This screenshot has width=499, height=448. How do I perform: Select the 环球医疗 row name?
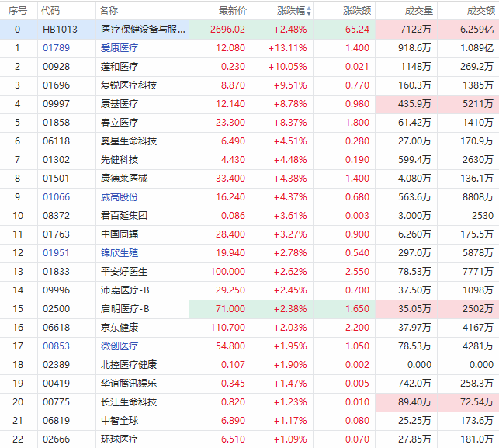(x=120, y=439)
